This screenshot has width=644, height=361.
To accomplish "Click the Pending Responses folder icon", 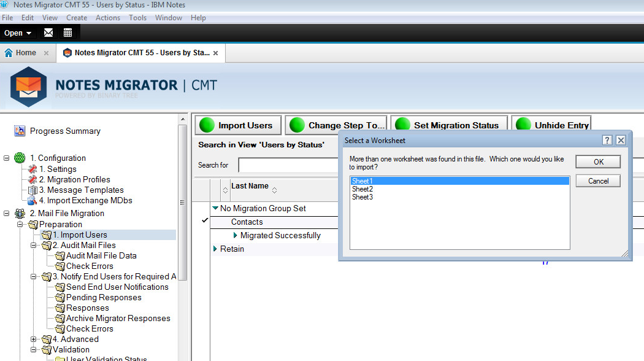I will [60, 298].
